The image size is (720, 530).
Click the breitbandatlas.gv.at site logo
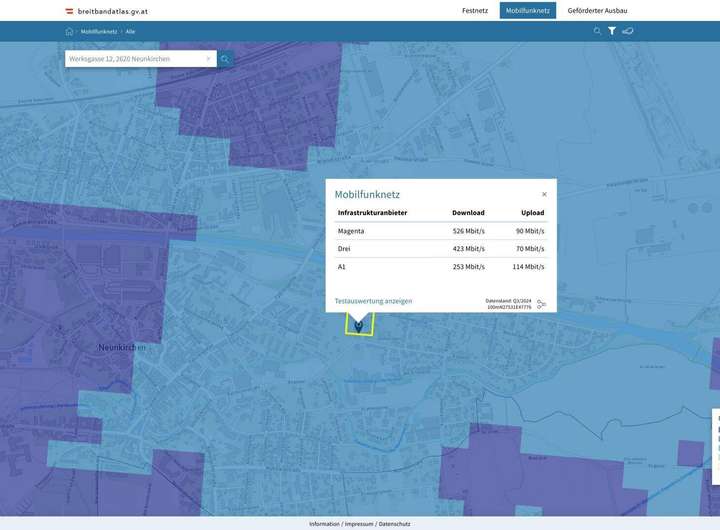tap(106, 11)
